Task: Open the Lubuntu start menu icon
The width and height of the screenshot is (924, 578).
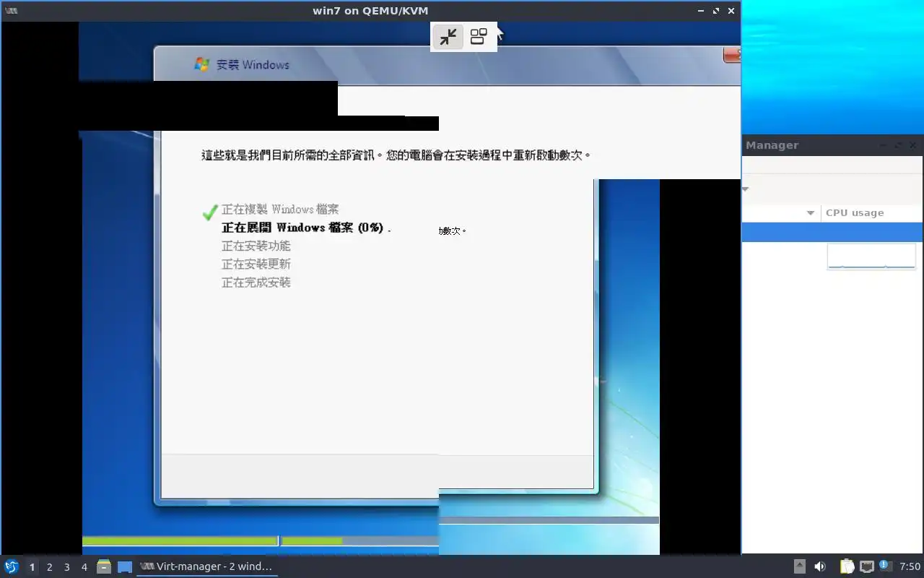Action: (x=12, y=567)
